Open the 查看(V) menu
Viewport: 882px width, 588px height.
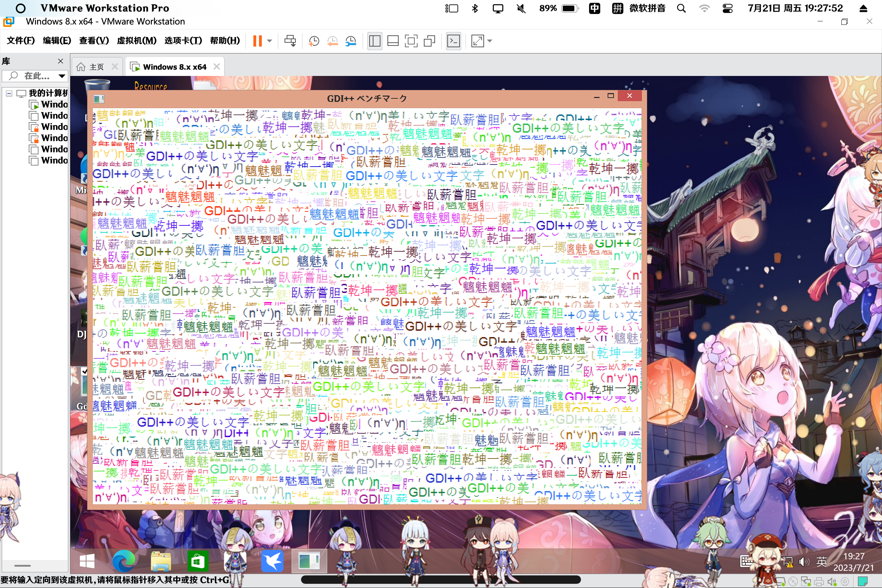94,41
